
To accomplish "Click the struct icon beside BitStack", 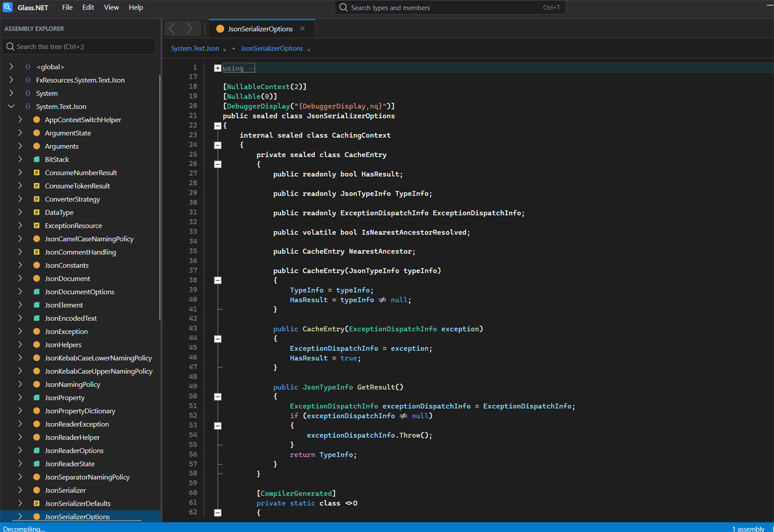I will pos(37,159).
